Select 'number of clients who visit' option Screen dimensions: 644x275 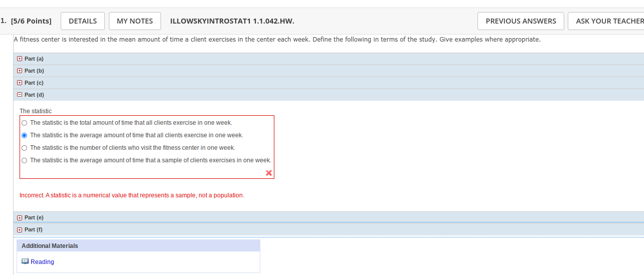pos(24,148)
